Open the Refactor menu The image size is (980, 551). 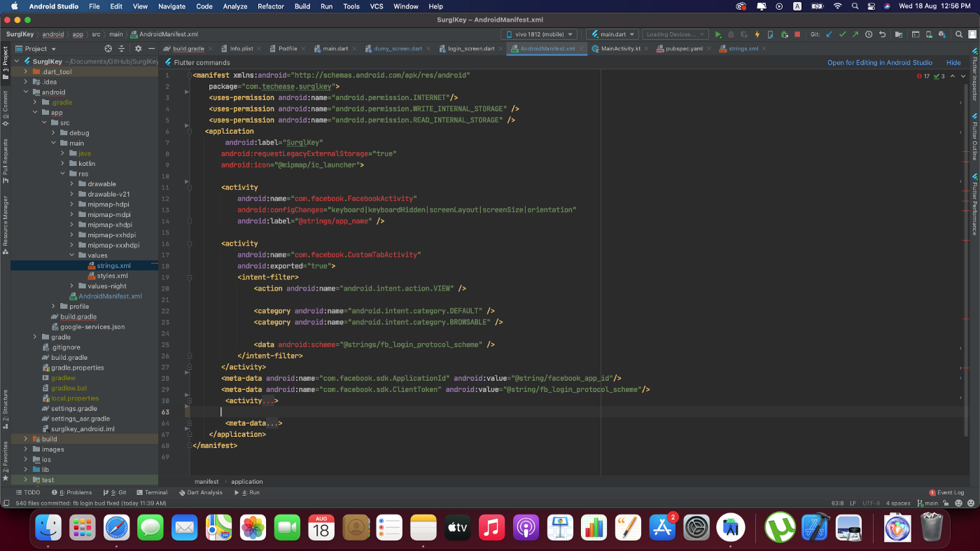tap(270, 6)
